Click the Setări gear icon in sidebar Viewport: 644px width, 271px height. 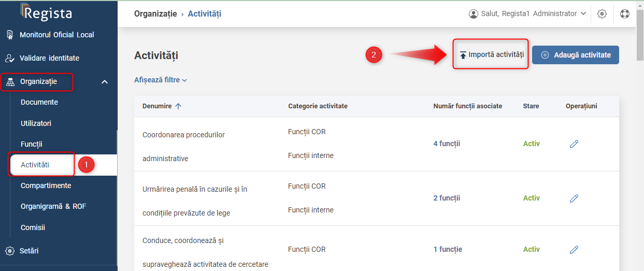[9, 251]
